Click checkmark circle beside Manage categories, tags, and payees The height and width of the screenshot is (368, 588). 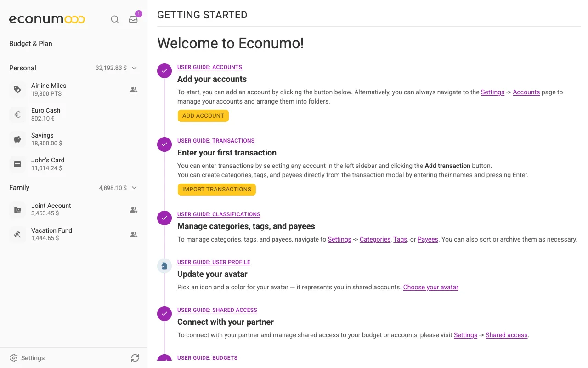(164, 218)
